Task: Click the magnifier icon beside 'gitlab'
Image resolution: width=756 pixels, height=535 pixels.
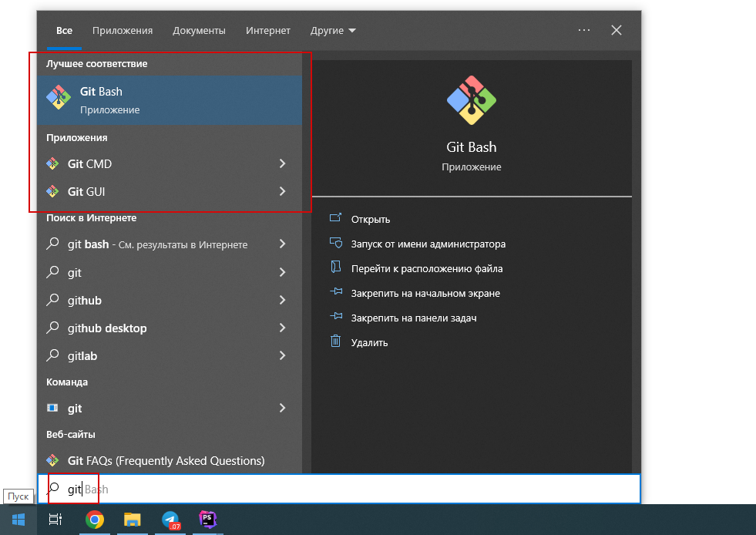Action: pyautogui.click(x=52, y=355)
